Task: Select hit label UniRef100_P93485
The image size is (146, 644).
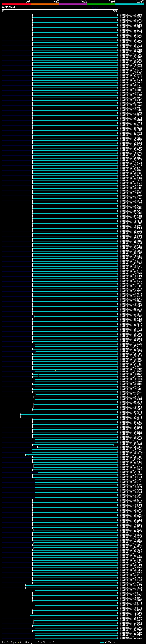Action: click(x=131, y=369)
